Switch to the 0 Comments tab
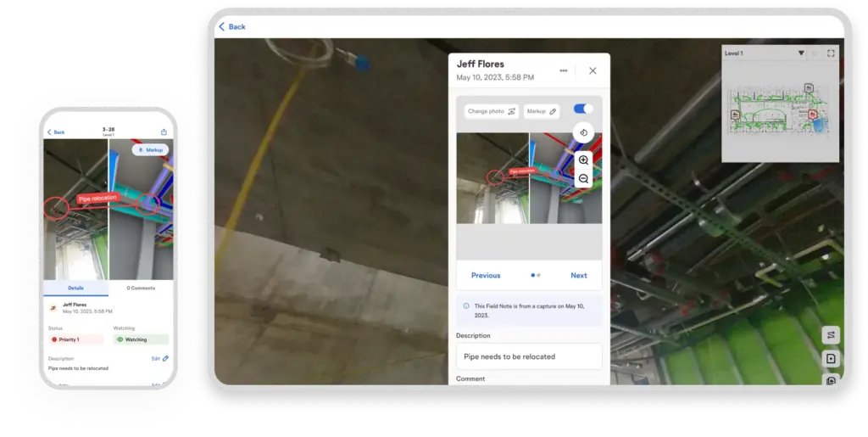The image size is (868, 437). point(141,288)
